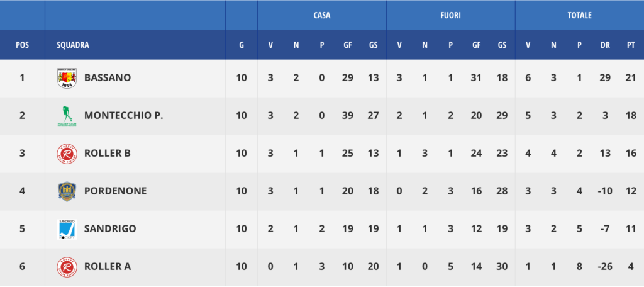Viewport: 644px width, 287px height.
Task: Click the TOTALE header group
Action: (579, 15)
